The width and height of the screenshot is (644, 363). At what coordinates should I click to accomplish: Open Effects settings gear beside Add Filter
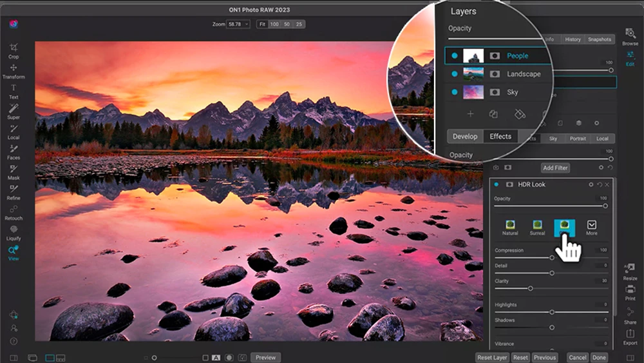coord(601,168)
